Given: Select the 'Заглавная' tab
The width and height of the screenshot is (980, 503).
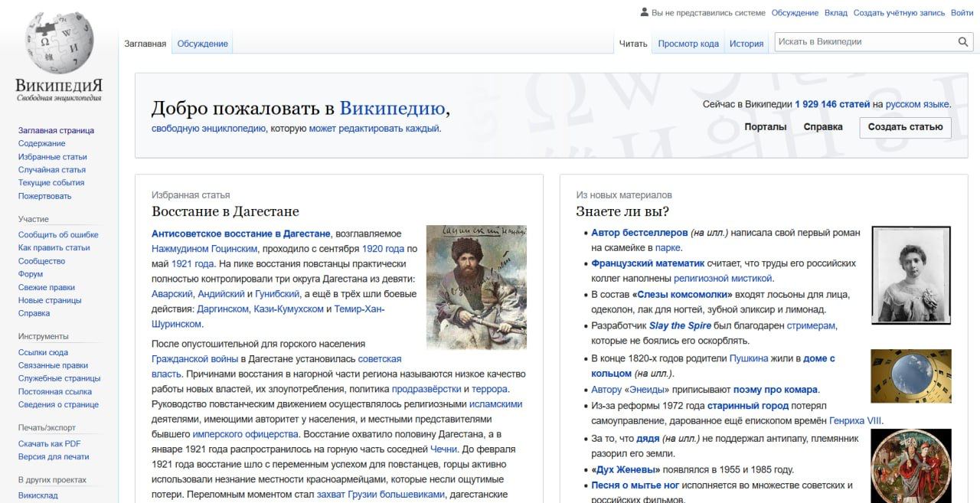Looking at the screenshot, I should (145, 44).
